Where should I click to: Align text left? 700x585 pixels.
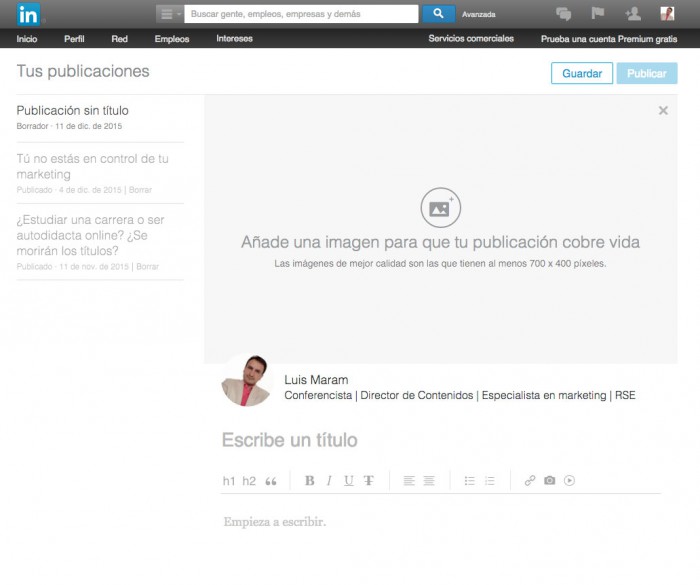(x=409, y=481)
